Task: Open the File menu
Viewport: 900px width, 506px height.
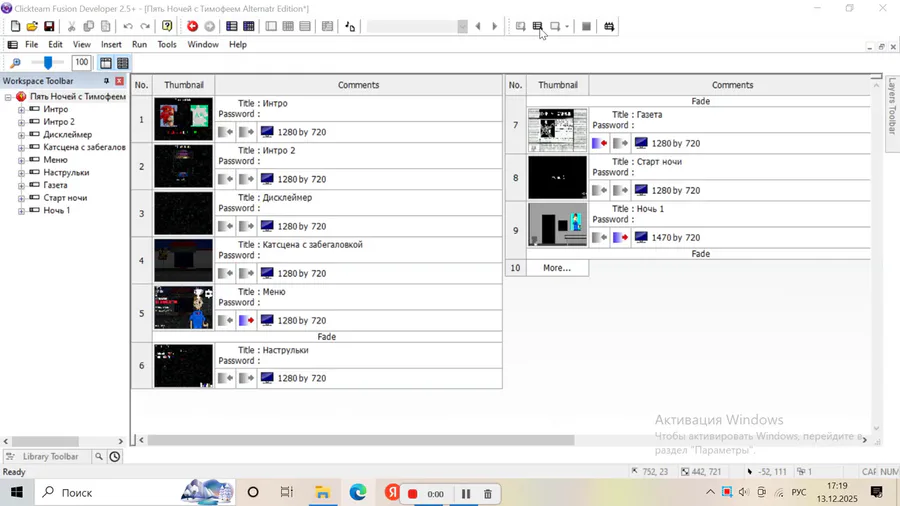Action: [x=32, y=44]
